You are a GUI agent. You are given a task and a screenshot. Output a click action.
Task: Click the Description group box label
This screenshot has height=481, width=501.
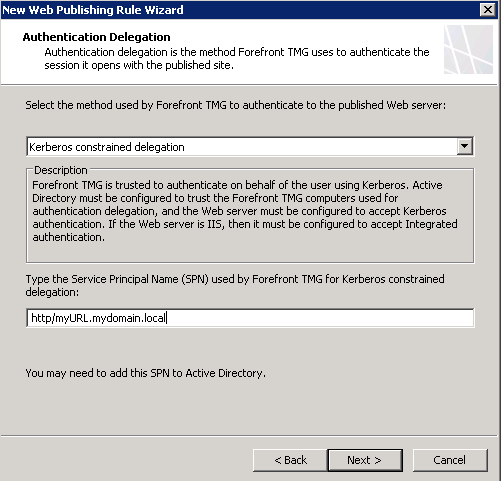[x=61, y=170]
